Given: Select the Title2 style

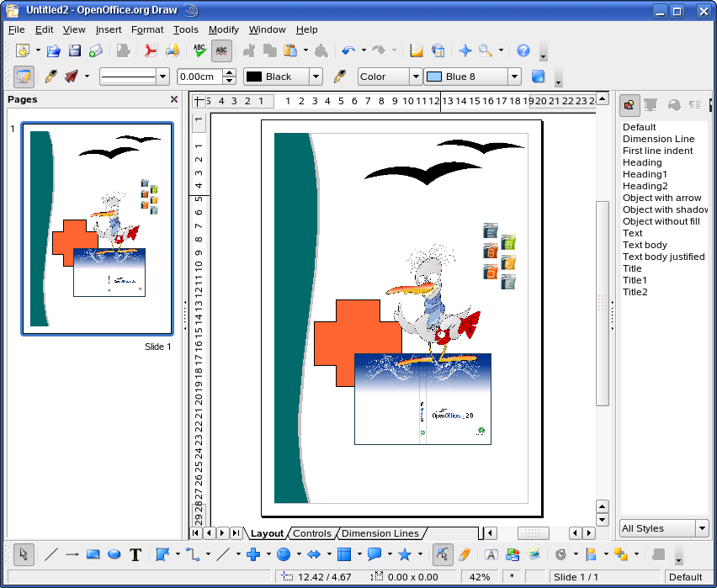Looking at the screenshot, I should click(635, 292).
